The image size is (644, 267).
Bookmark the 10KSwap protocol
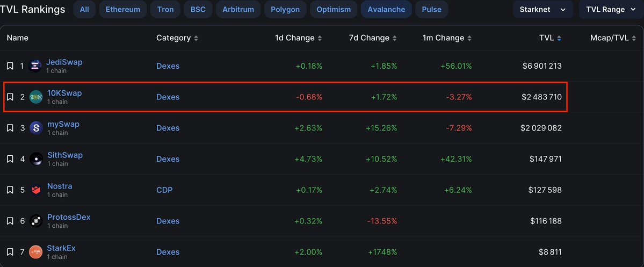(10, 97)
